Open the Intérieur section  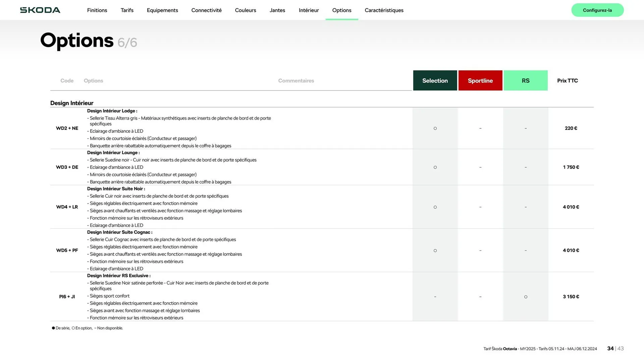point(309,10)
